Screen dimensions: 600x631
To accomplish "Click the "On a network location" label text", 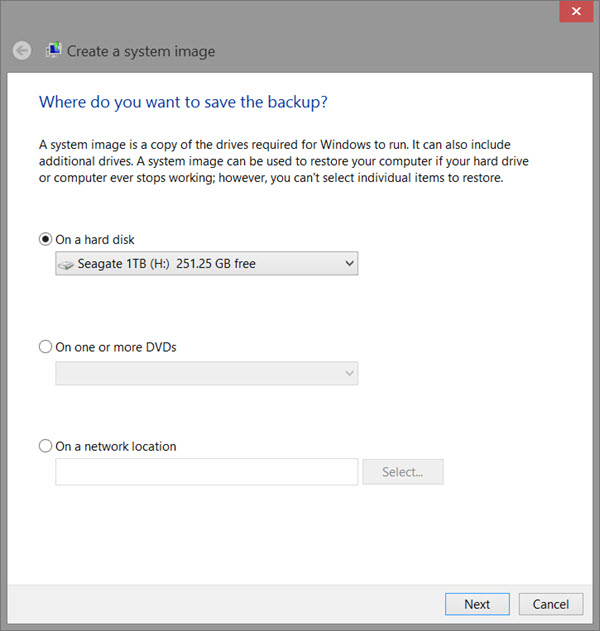I will [116, 446].
